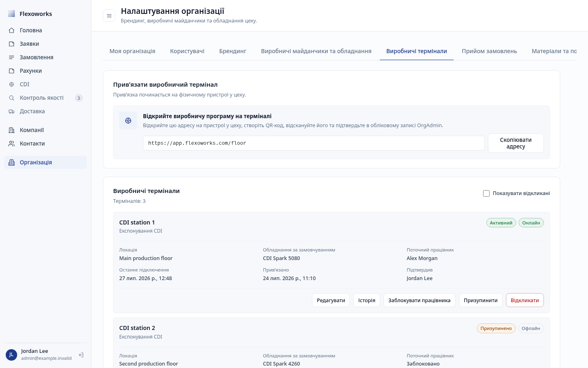Image resolution: width=588 pixels, height=368 pixels.
Task: Click the logout icon next to Jordan Lee
Action: 81,355
